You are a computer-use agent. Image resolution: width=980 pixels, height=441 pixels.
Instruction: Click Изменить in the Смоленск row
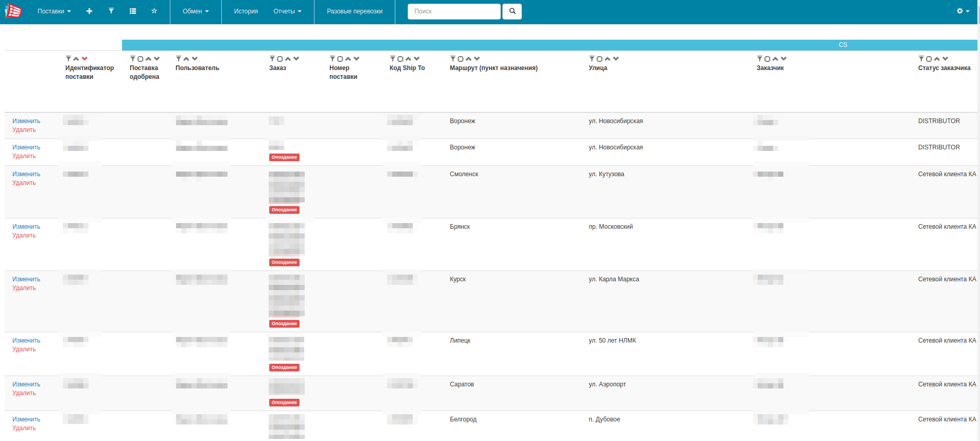point(26,174)
